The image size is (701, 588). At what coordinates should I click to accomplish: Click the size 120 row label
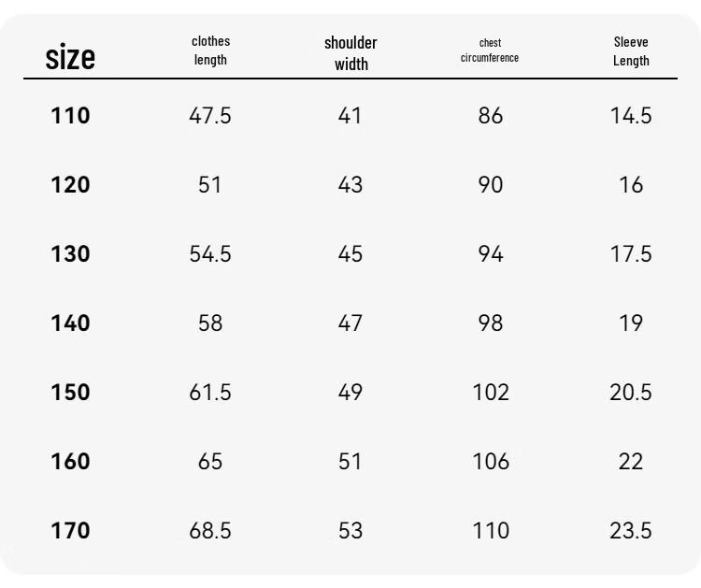click(x=70, y=185)
